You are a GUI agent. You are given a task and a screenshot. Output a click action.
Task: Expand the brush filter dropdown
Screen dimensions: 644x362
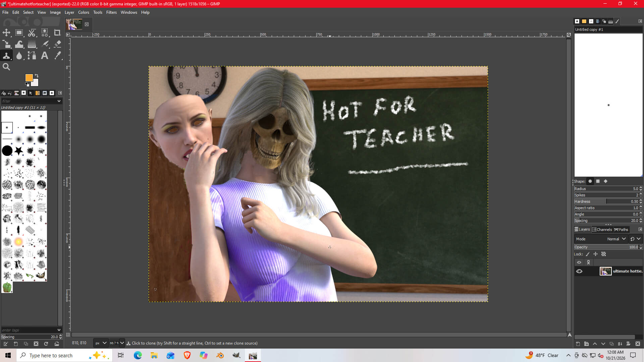(59, 101)
